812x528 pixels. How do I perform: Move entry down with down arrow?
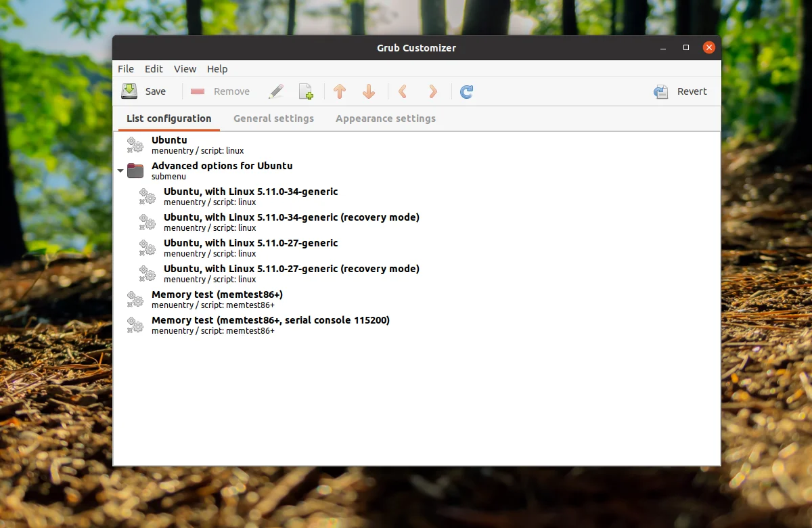pyautogui.click(x=369, y=91)
